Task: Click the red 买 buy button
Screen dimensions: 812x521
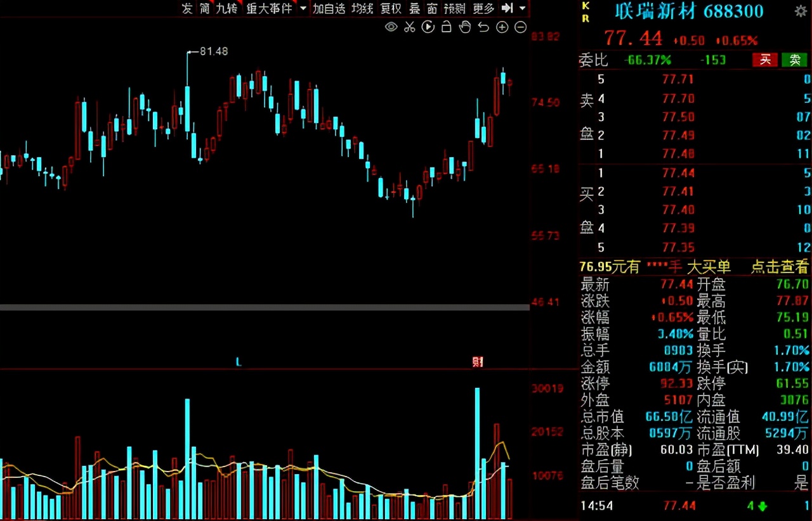Action: pyautogui.click(x=765, y=60)
